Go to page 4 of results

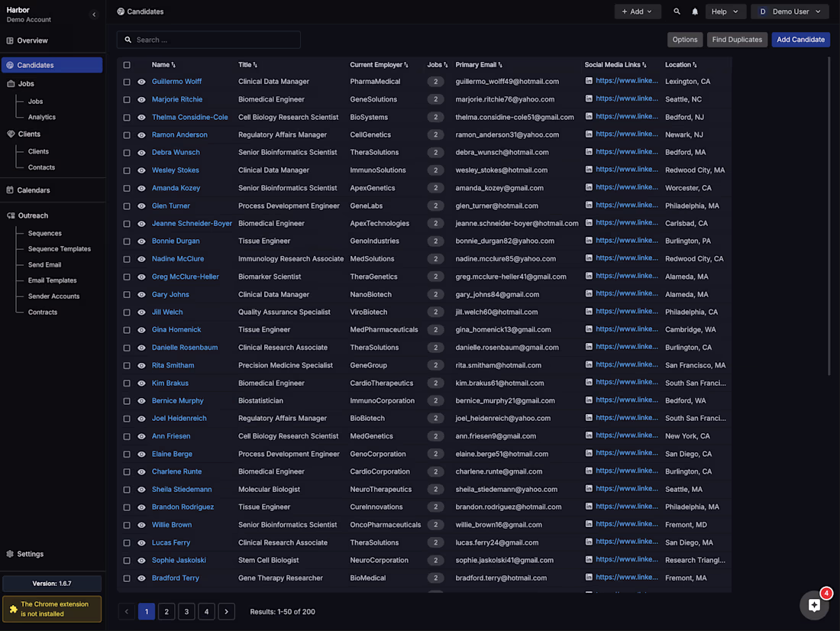click(x=206, y=611)
